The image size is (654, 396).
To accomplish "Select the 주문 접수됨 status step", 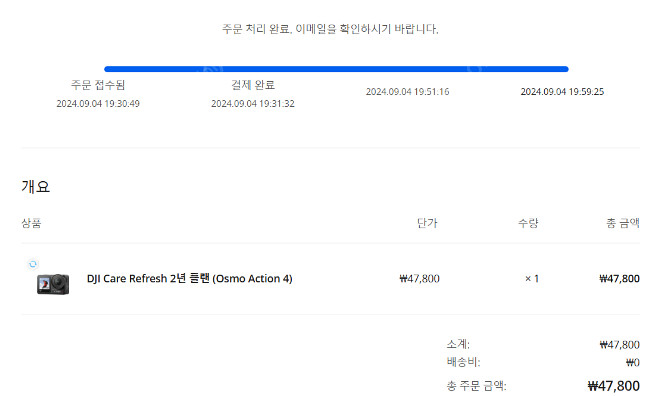I will [98, 85].
